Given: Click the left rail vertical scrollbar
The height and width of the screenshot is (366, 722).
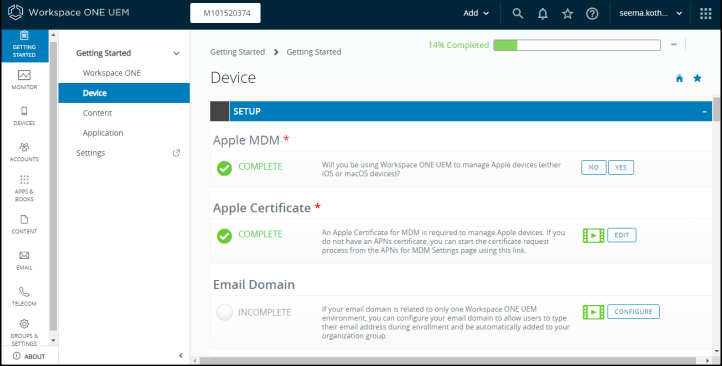Looking at the screenshot, I should (x=53, y=186).
